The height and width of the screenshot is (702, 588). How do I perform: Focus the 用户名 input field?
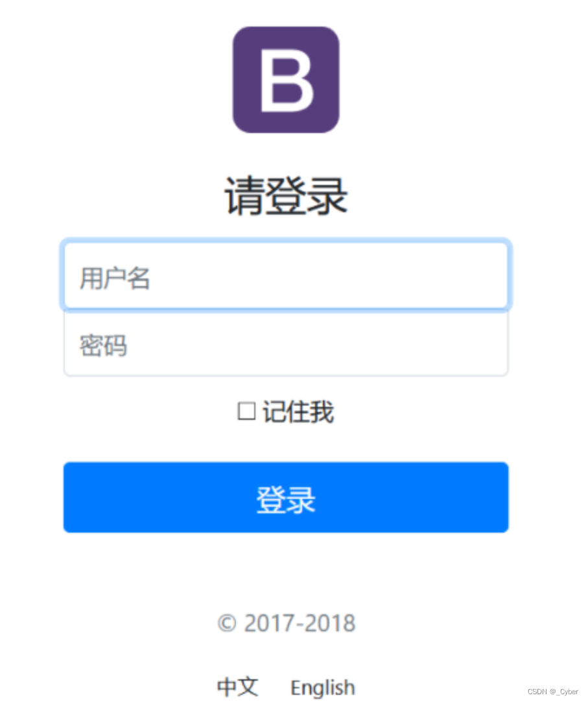tap(286, 275)
